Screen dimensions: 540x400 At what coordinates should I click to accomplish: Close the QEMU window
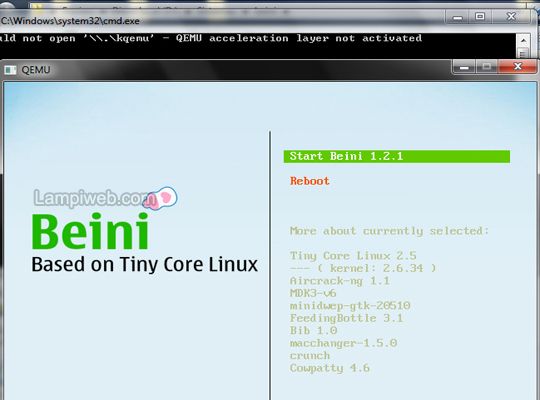coord(517,66)
